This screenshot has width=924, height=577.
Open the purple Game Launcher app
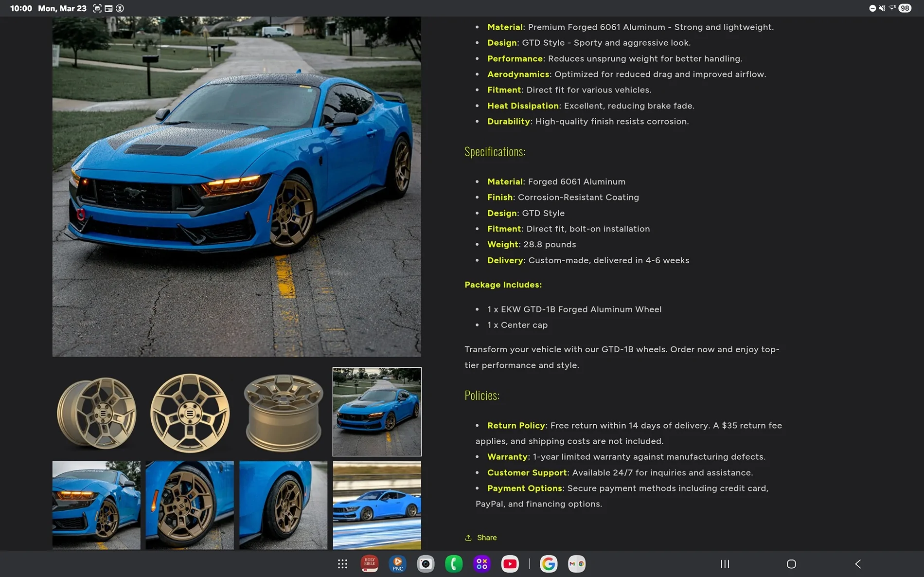tap(482, 564)
